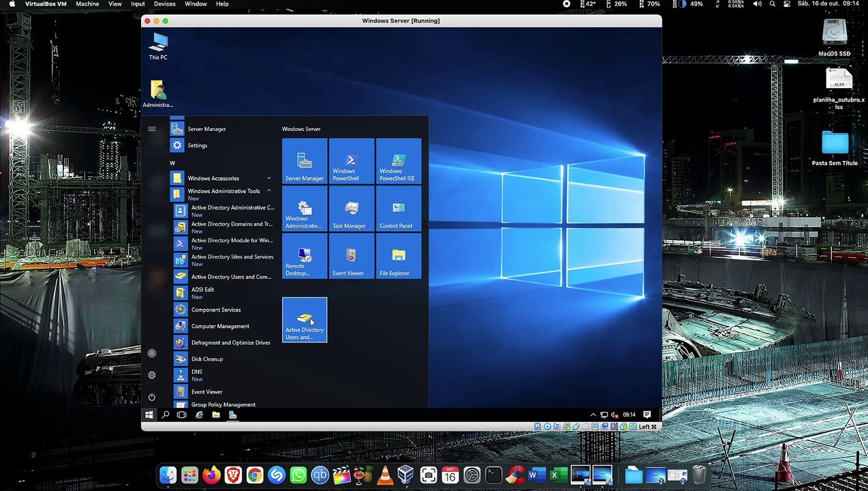Open the Apple menu
Image resolution: width=868 pixels, height=491 pixels.
point(12,4)
